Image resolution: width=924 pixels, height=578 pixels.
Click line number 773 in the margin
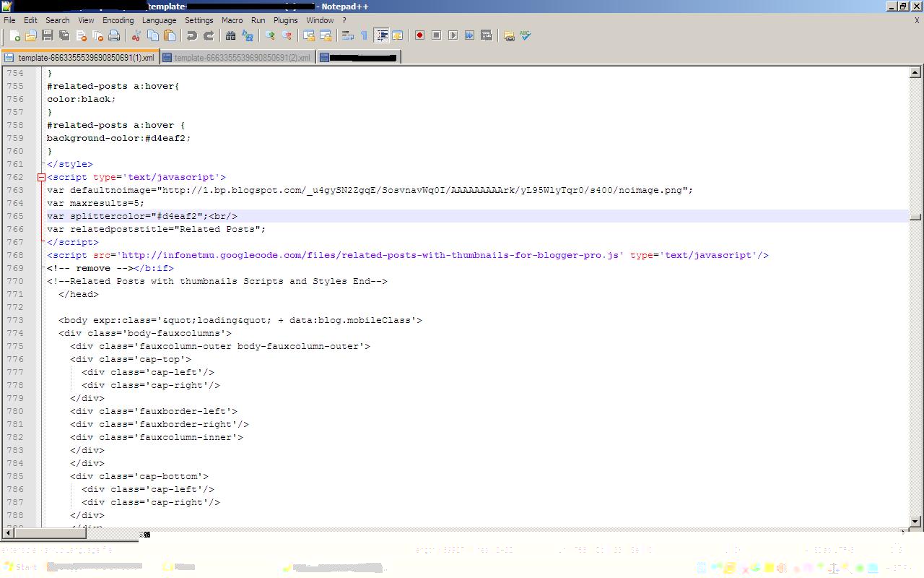click(x=15, y=320)
